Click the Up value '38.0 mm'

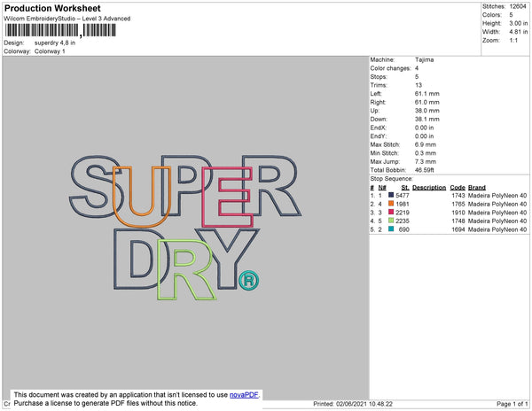tap(426, 111)
